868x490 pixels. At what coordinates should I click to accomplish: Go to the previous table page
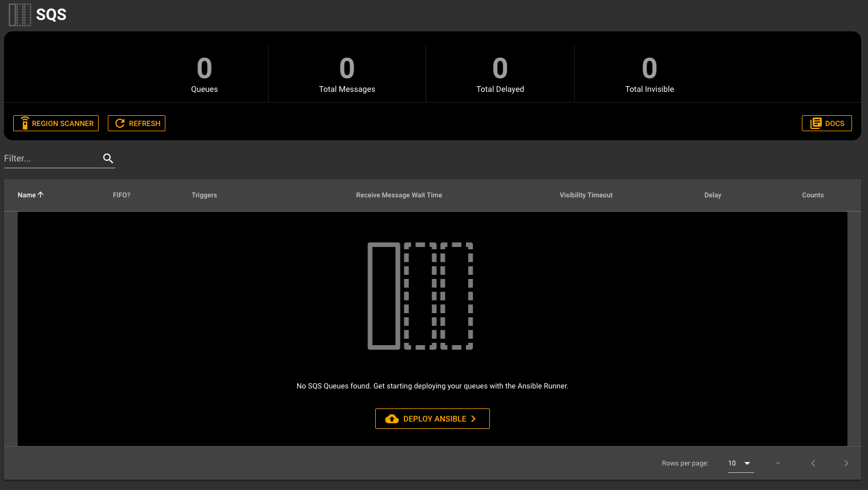pos(813,463)
